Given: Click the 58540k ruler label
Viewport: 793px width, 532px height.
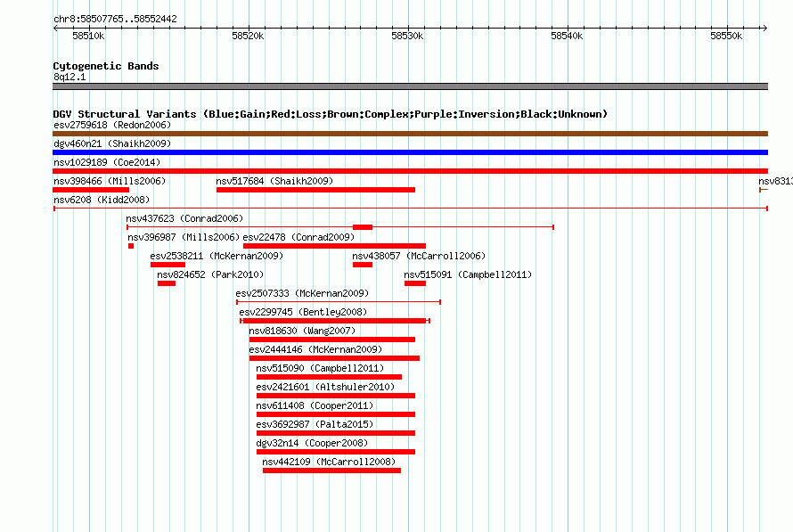Looking at the screenshot, I should pos(567,36).
